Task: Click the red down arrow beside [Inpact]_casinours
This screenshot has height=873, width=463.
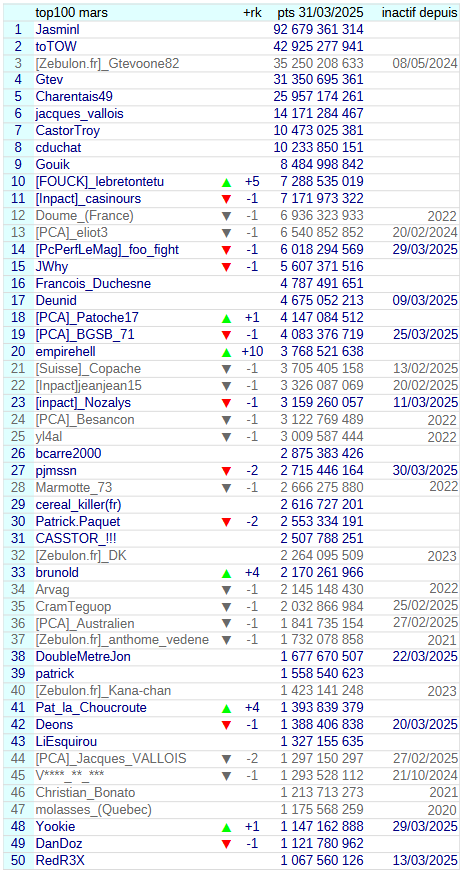Action: click(x=226, y=199)
